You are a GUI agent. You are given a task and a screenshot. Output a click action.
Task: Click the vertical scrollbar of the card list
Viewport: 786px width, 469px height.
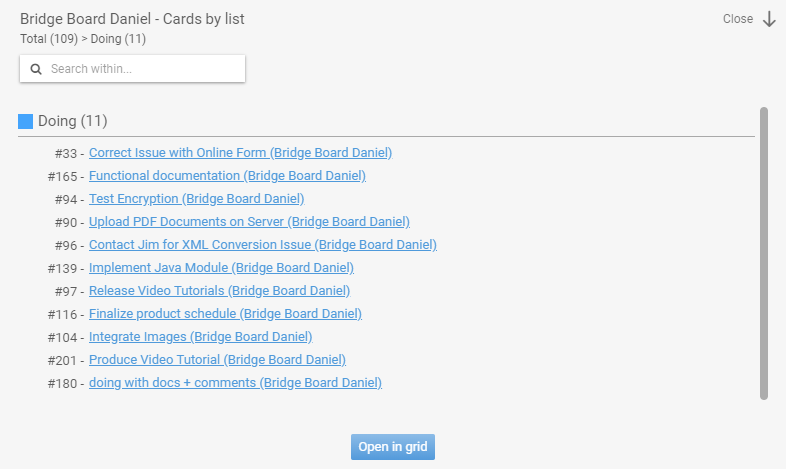(764, 253)
